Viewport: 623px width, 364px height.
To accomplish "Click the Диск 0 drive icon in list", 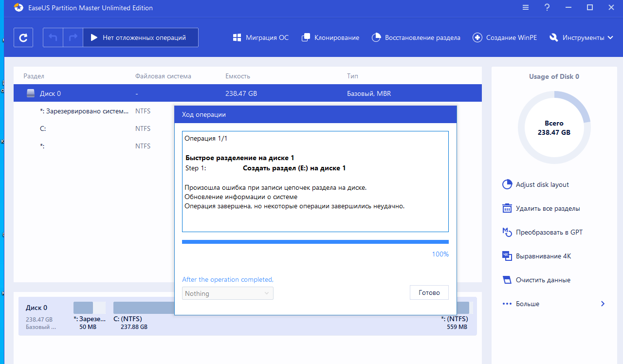I will click(31, 93).
